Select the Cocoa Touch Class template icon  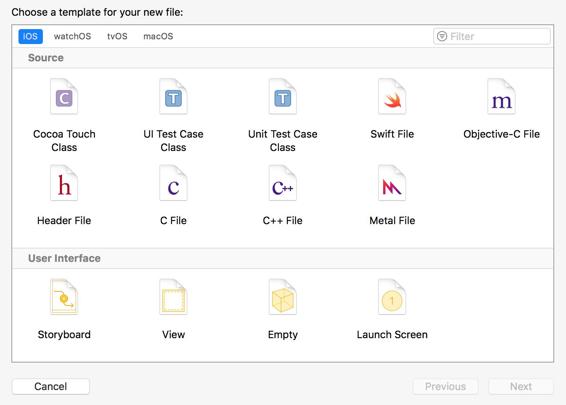(64, 97)
